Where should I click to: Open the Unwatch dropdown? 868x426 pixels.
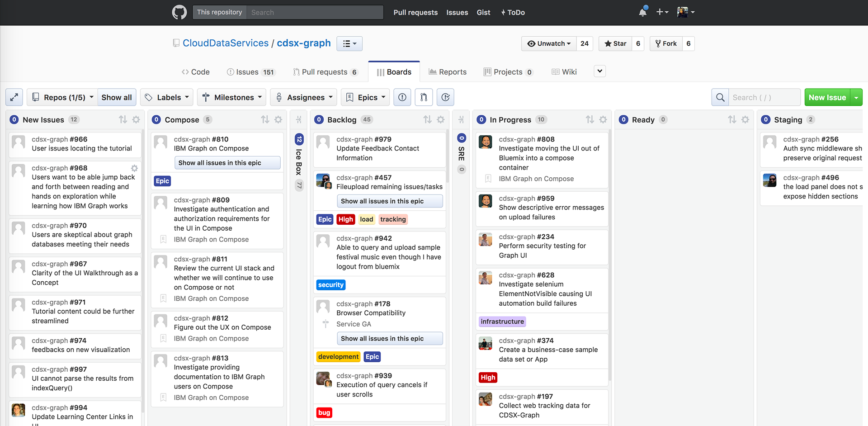[x=549, y=43]
